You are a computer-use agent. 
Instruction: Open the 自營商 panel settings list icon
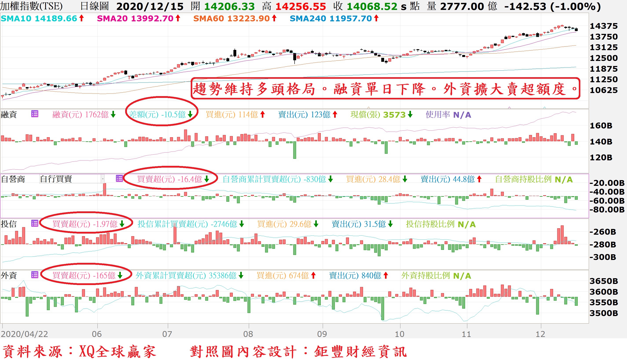[119, 178]
